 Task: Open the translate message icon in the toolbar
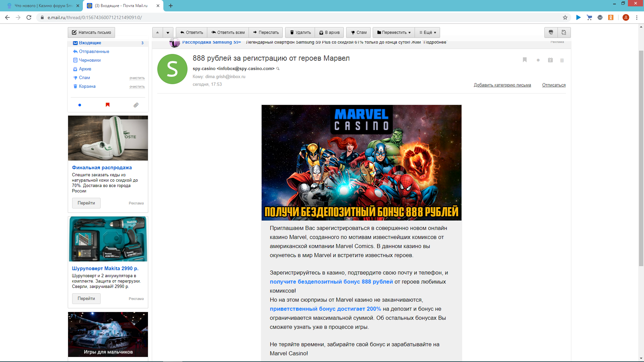tap(564, 33)
